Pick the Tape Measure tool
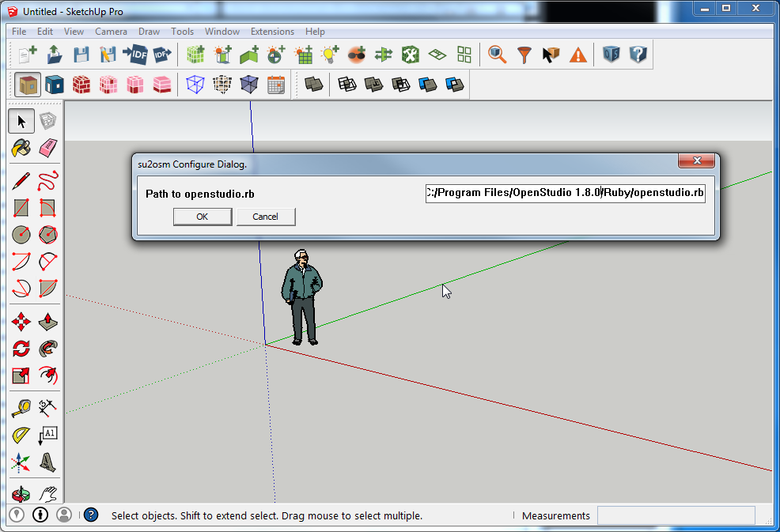This screenshot has width=780, height=532. [21, 408]
